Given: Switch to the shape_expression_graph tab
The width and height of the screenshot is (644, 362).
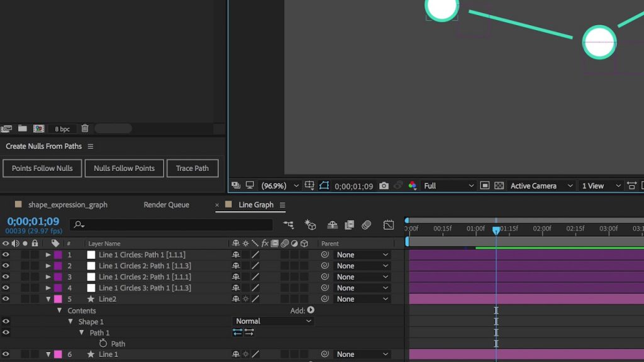Looking at the screenshot, I should 68,204.
